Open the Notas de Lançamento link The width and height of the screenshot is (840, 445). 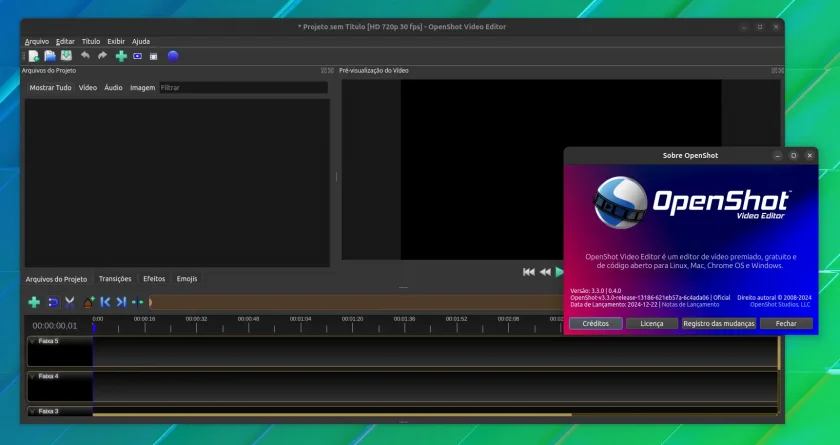pos(691,304)
